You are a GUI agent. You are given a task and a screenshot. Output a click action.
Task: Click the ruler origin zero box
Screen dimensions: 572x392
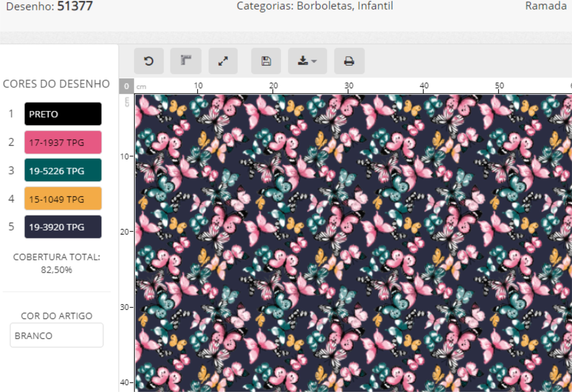click(126, 86)
